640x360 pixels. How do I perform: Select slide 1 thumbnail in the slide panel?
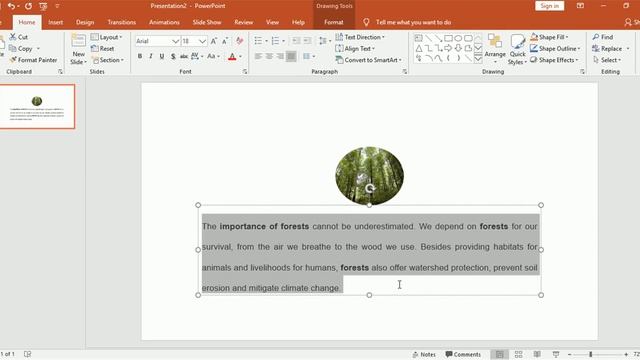point(37,107)
